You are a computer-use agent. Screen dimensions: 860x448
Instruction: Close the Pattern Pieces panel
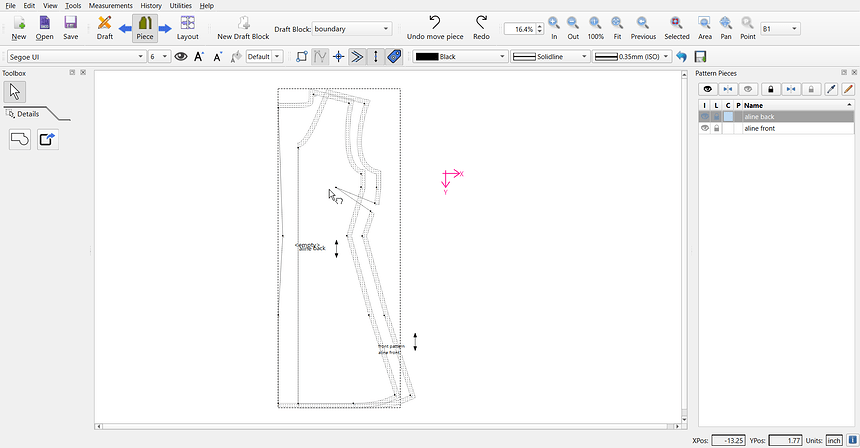point(853,72)
